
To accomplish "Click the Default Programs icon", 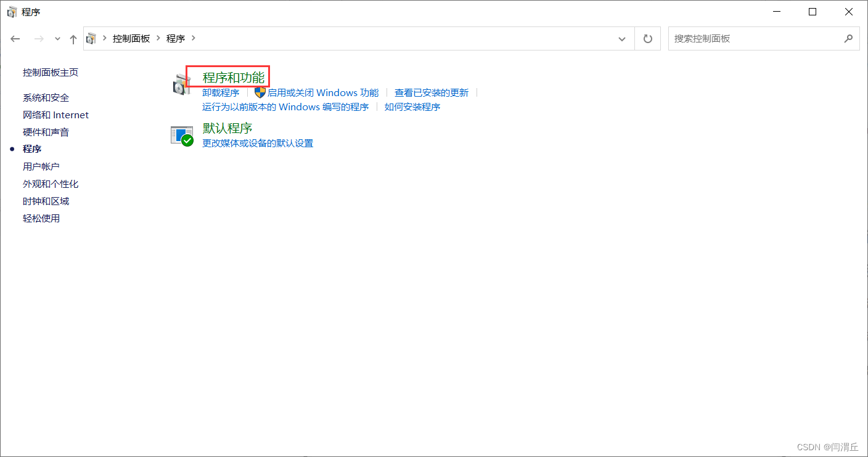I will pyautogui.click(x=182, y=135).
